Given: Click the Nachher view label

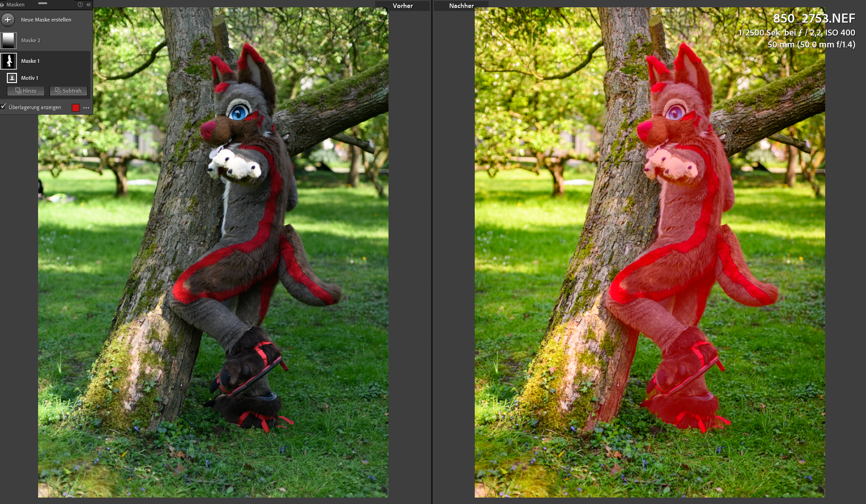Looking at the screenshot, I should pos(461,6).
